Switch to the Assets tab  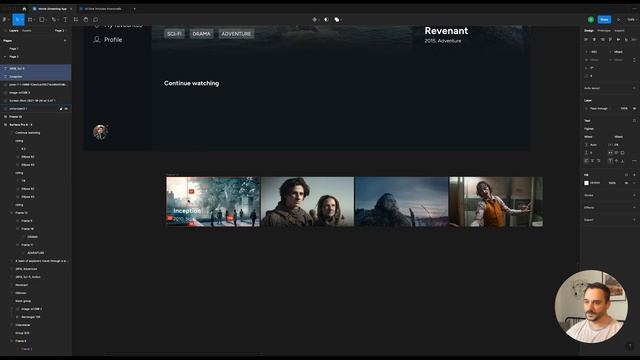27,31
